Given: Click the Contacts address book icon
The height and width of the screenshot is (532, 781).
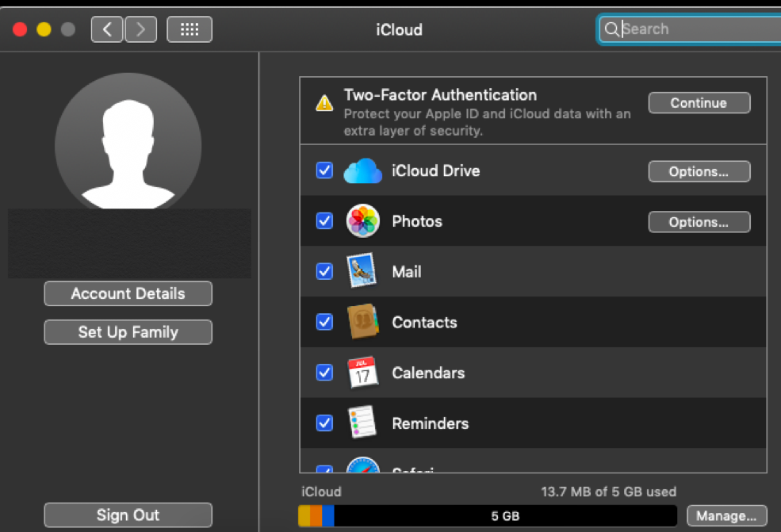Looking at the screenshot, I should point(362,322).
